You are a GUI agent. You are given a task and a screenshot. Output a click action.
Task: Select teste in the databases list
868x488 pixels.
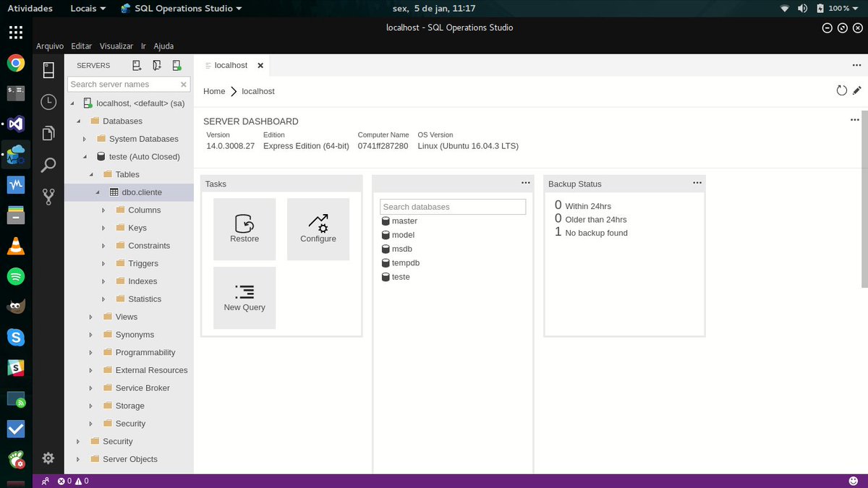tap(396, 277)
